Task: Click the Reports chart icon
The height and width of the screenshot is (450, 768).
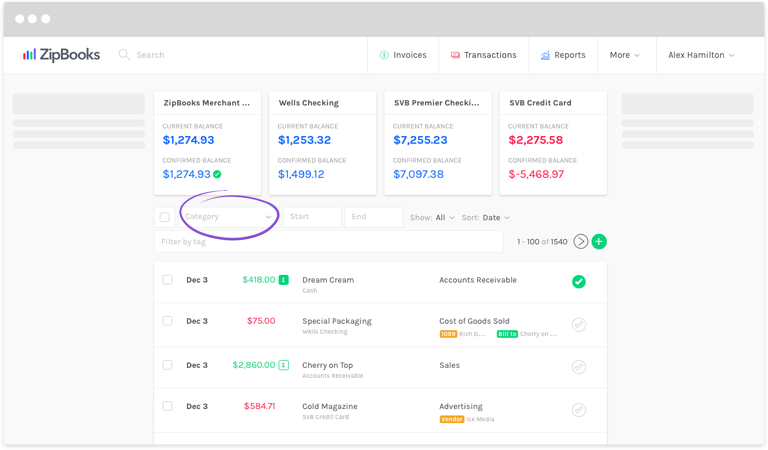Action: (x=545, y=55)
